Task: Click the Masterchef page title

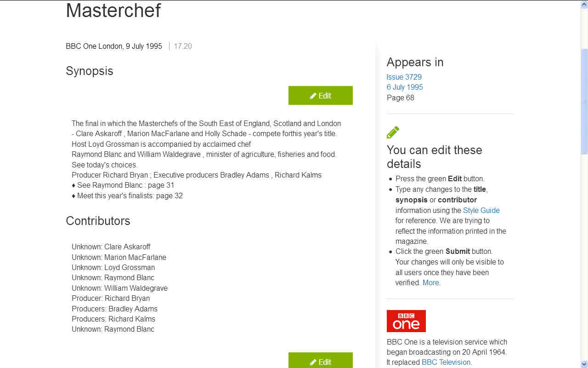Action: [113, 10]
